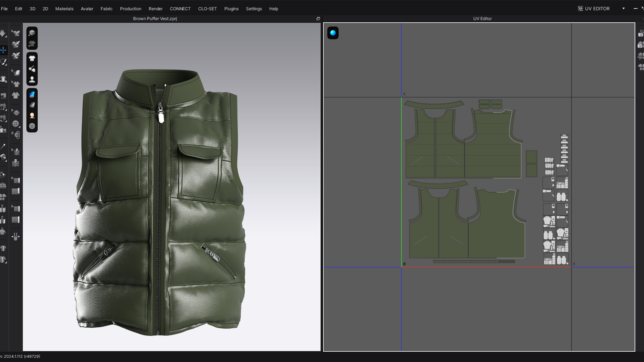Click the inward-arrows fold arrangement icon

(x=16, y=236)
